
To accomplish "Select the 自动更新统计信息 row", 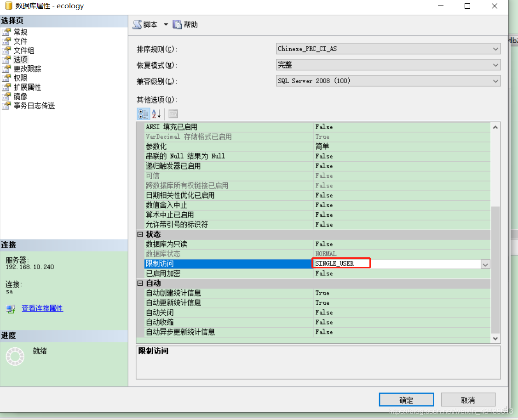I will [317, 302].
